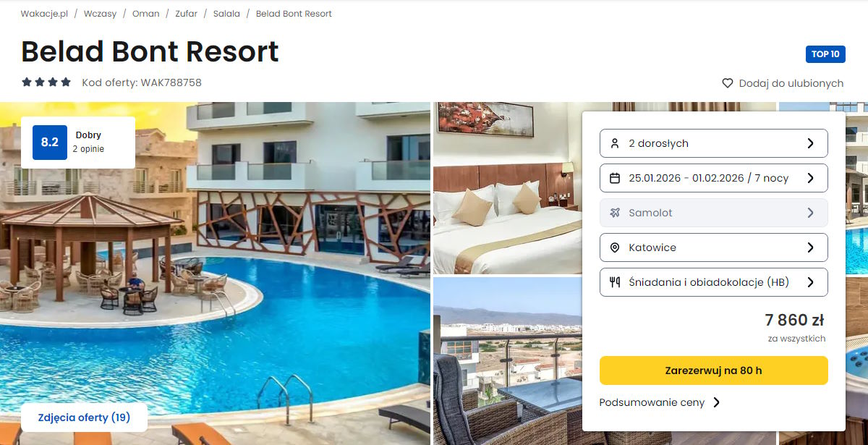Open Zdjęcia oferty (19) photo gallery
Screen dimensions: 868x445
tap(84, 418)
